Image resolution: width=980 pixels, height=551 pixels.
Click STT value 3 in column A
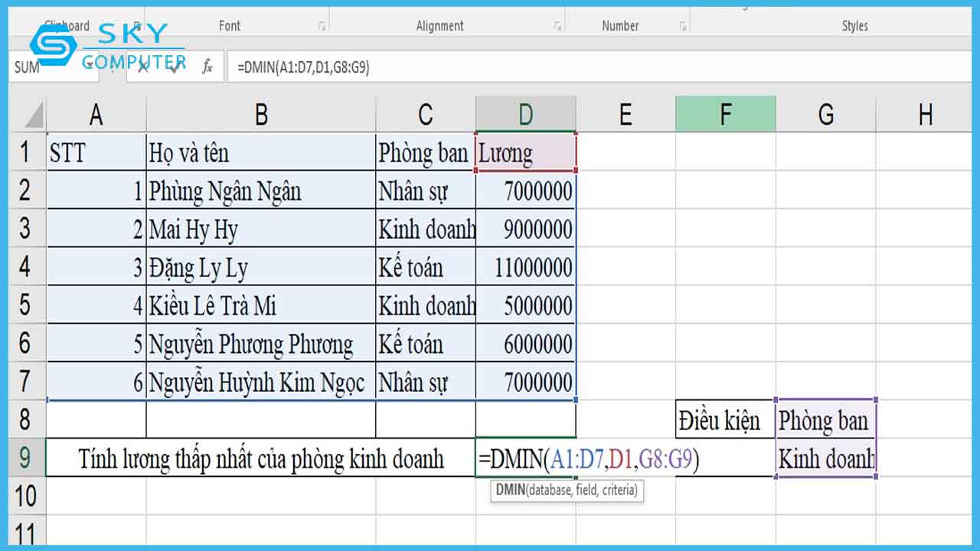click(x=96, y=267)
